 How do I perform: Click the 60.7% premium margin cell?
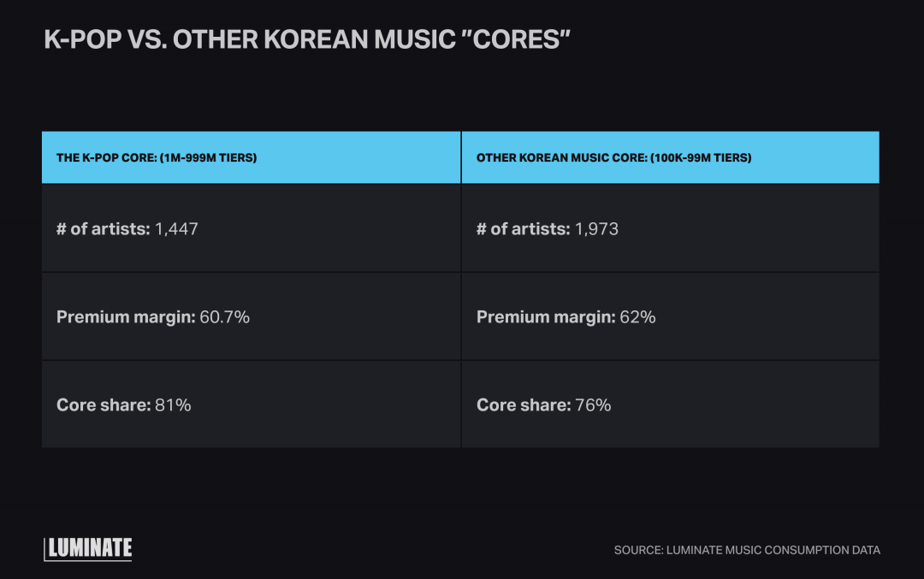(251, 317)
